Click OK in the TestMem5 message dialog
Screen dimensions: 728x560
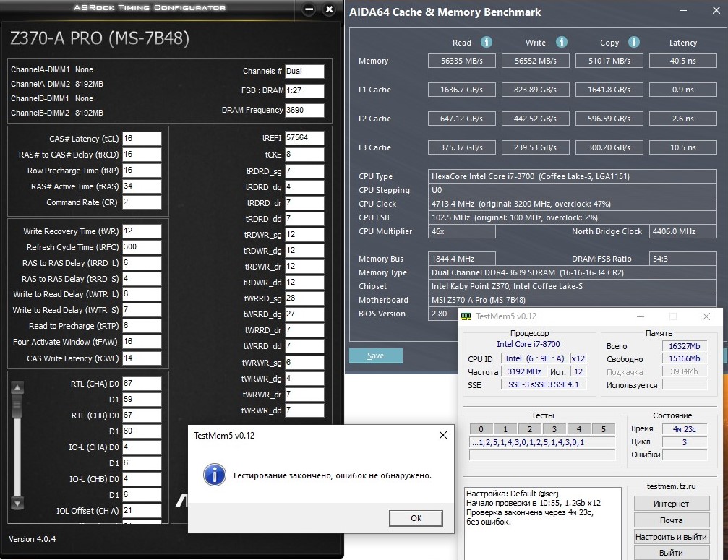(416, 518)
